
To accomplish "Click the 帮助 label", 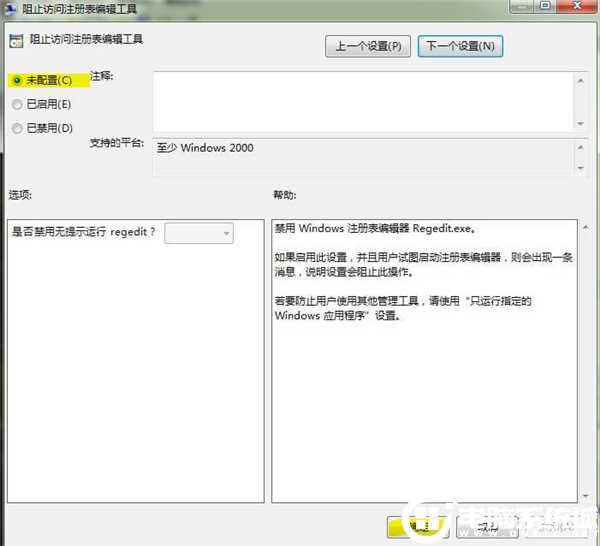I will [285, 195].
